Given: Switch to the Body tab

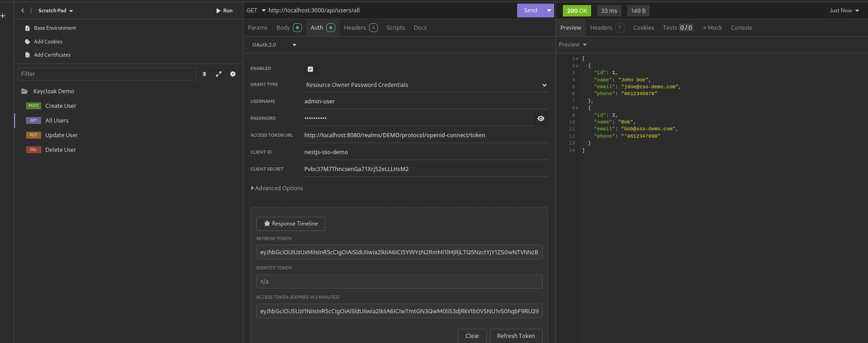Looking at the screenshot, I should click(x=289, y=28).
